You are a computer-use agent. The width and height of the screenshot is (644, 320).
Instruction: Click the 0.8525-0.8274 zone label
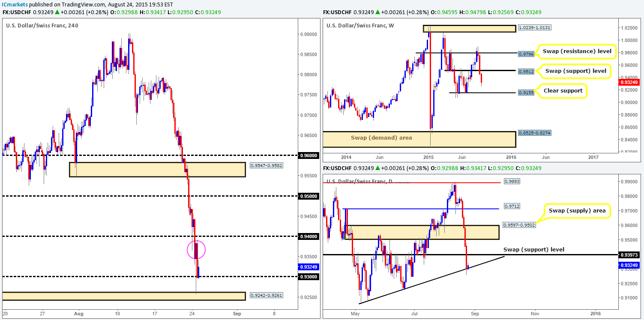[535, 133]
